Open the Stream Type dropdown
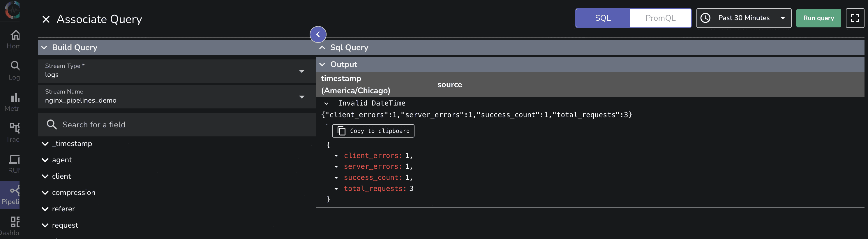Viewport: 868px width, 239px height. coord(177,71)
